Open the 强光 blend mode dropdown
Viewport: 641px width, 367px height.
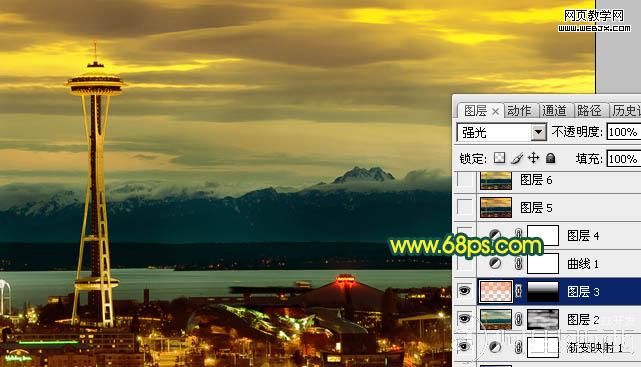point(502,132)
